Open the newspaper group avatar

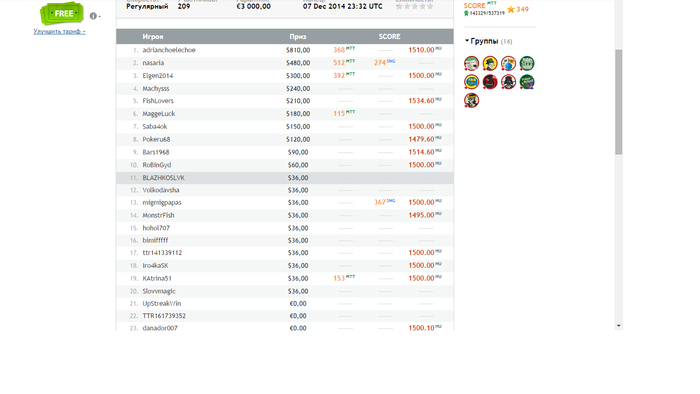click(x=471, y=63)
